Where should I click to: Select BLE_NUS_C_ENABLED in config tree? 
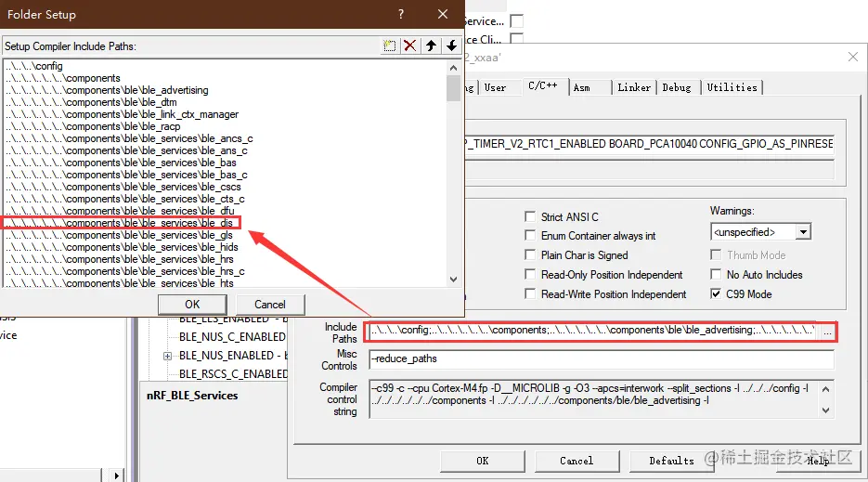pyautogui.click(x=232, y=337)
